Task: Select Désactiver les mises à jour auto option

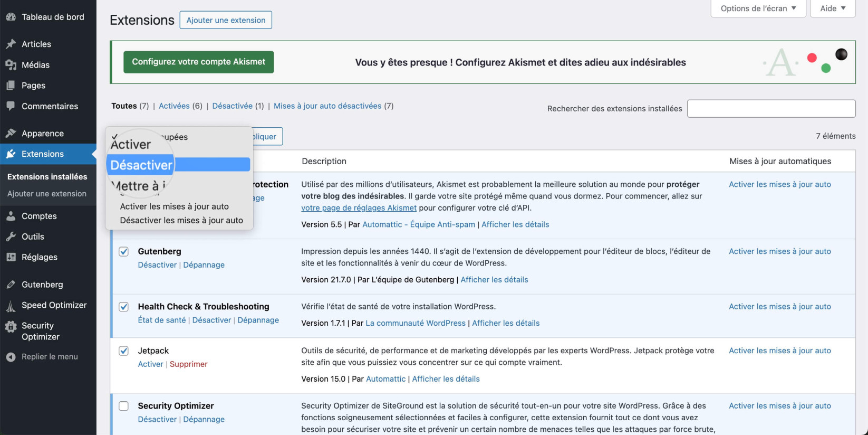Action: coord(181,220)
